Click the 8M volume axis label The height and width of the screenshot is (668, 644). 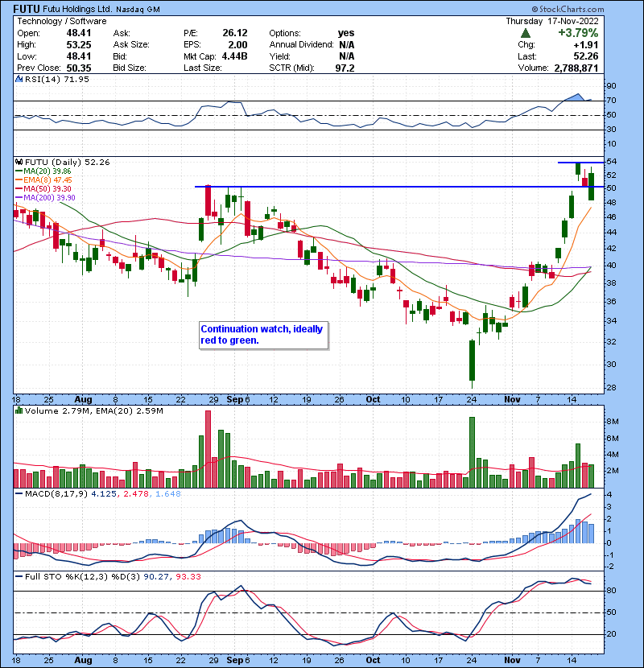point(612,422)
